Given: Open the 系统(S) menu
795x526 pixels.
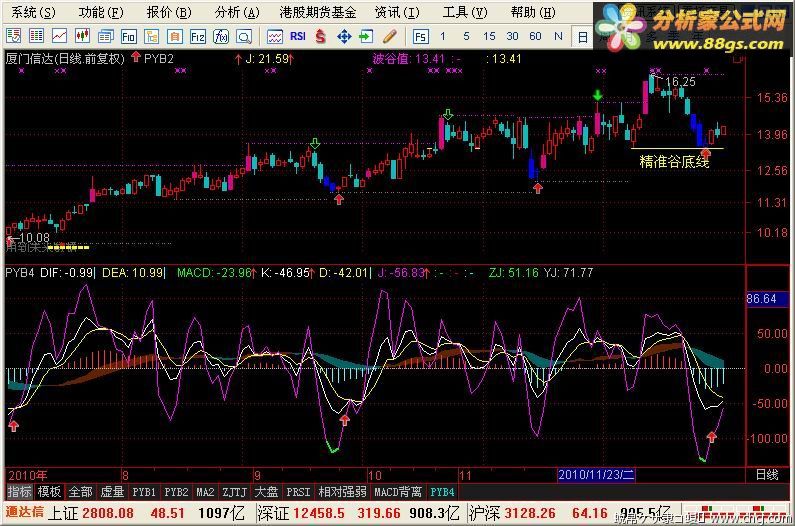Looking at the screenshot, I should click(33, 12).
